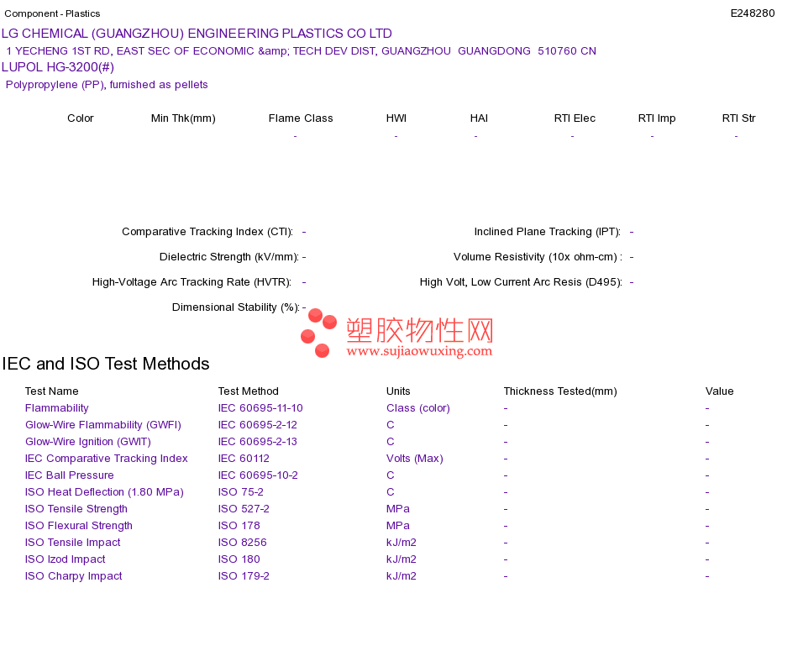Open the Flammability test name link
The image size is (798, 672).
coord(56,408)
